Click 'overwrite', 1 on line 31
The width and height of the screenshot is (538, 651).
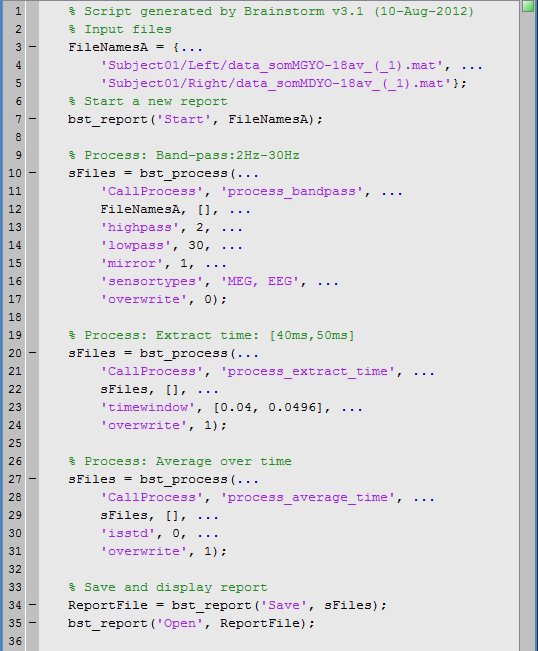(164, 551)
